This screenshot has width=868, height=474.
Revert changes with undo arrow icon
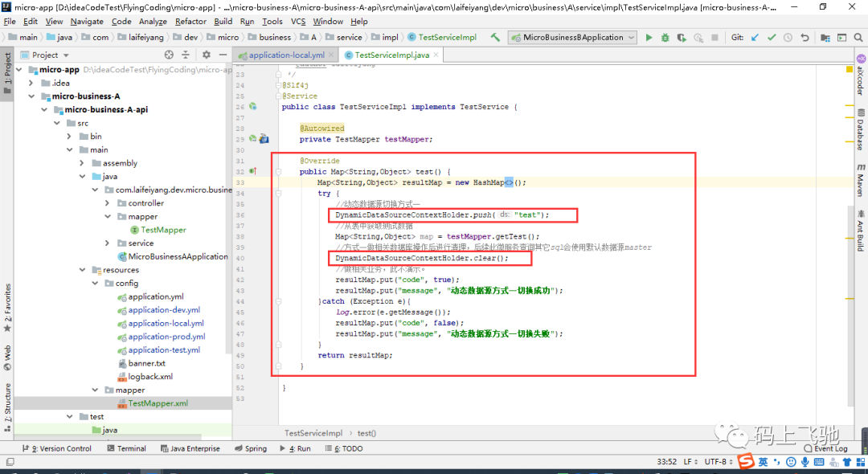pyautogui.click(x=805, y=38)
